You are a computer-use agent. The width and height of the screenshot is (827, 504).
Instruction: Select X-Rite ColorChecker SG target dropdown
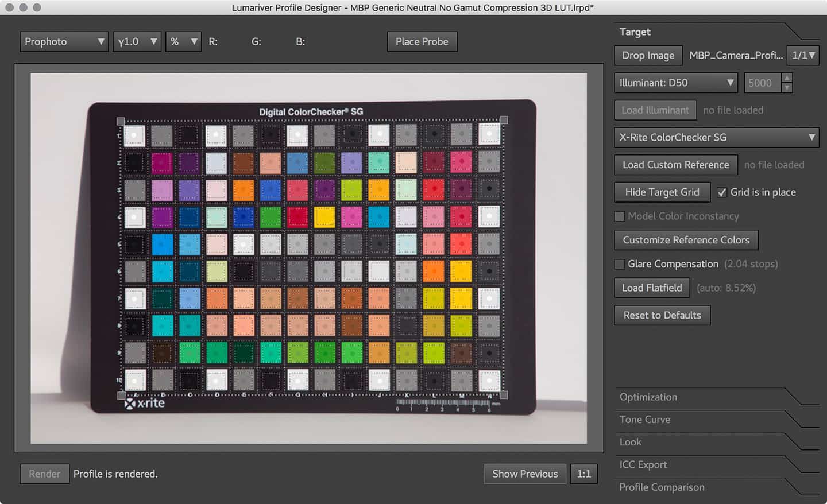coord(716,138)
